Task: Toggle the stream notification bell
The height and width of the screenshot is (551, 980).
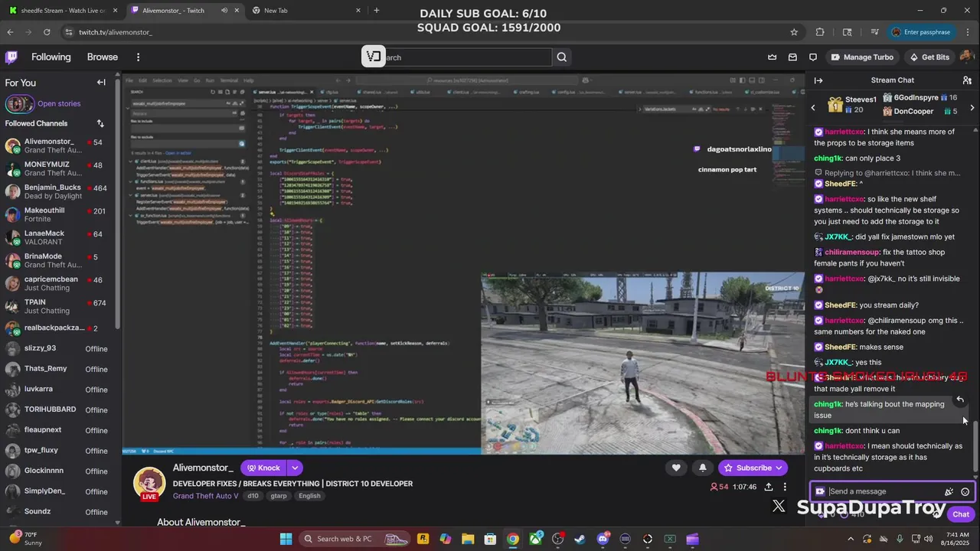Action: [x=703, y=468]
